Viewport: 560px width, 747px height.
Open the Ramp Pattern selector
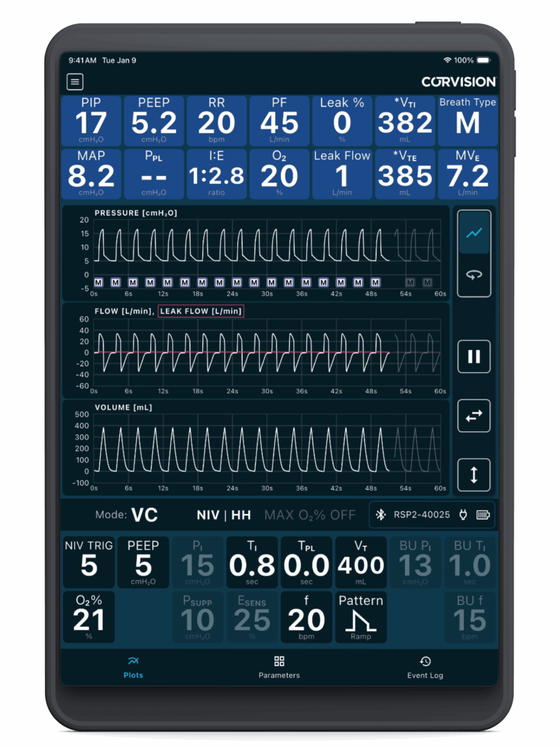pyautogui.click(x=361, y=617)
